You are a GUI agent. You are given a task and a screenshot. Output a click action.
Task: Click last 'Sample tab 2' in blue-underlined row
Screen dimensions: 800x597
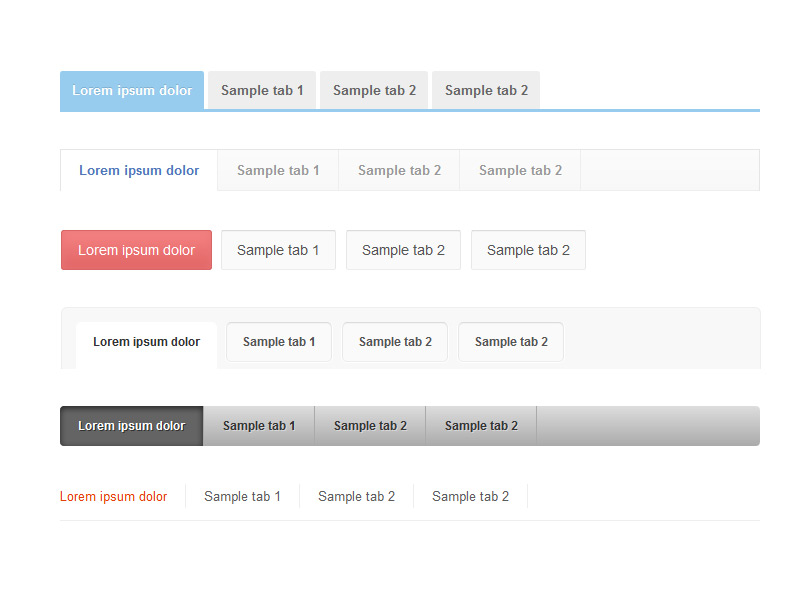[x=486, y=90]
